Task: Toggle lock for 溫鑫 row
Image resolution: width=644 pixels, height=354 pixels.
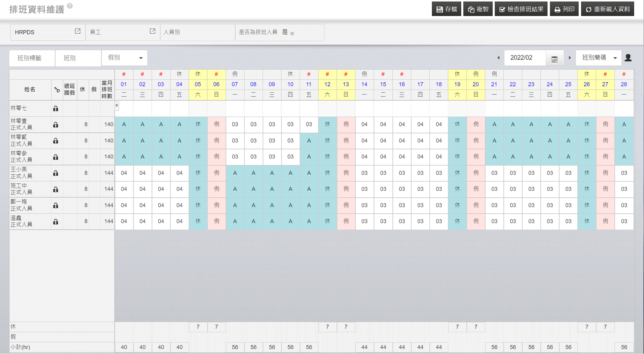Action: (x=56, y=221)
